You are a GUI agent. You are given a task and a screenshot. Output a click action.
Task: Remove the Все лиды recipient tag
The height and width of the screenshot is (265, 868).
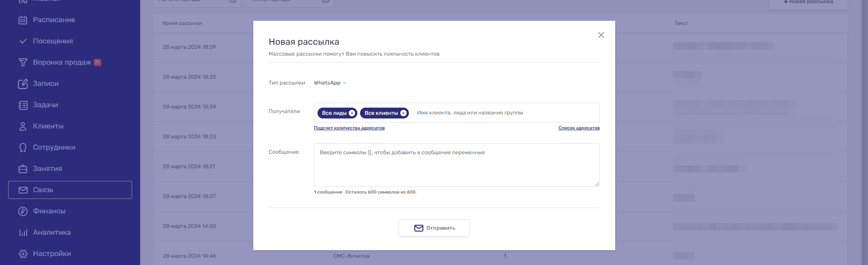pos(352,113)
